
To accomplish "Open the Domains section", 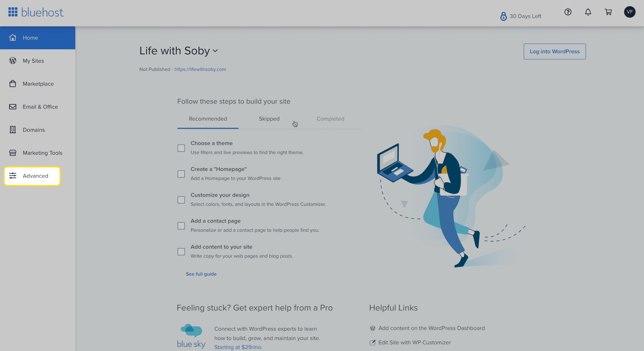I will tap(34, 130).
